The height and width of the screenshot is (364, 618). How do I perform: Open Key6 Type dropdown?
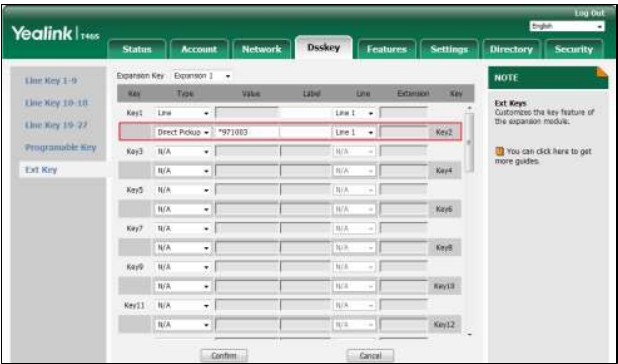(x=183, y=209)
